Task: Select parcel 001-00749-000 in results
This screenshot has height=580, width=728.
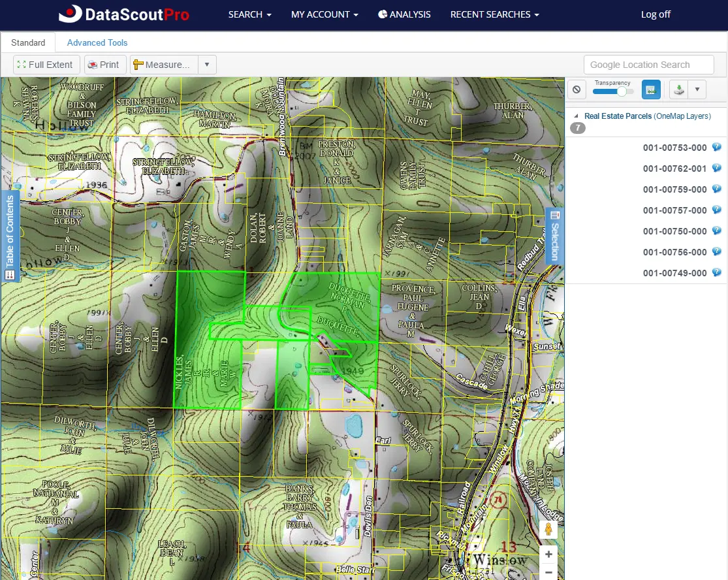Action: [x=674, y=273]
